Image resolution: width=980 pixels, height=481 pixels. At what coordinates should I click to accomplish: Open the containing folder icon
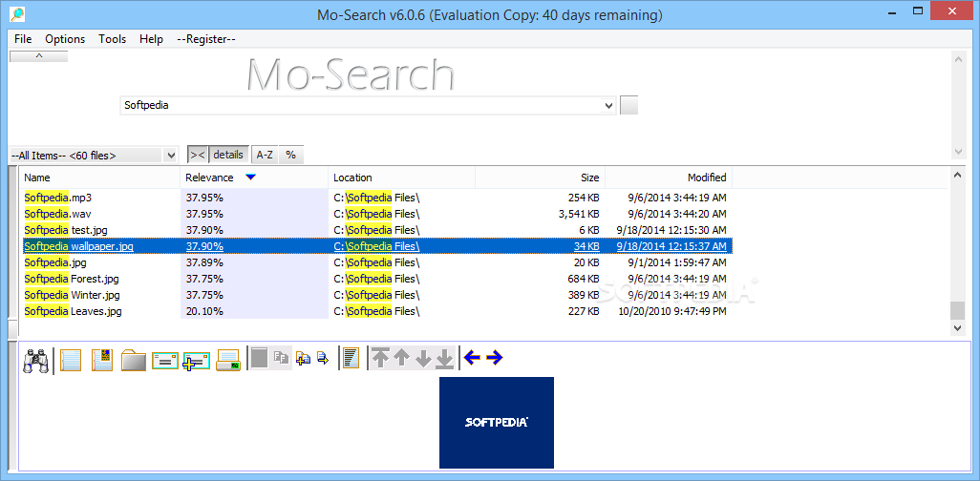click(133, 361)
